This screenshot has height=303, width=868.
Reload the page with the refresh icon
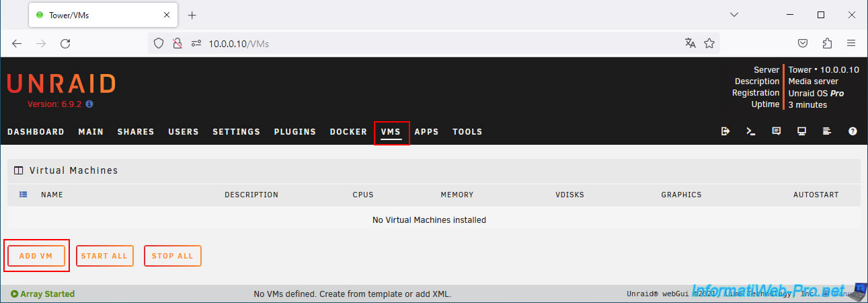click(65, 43)
